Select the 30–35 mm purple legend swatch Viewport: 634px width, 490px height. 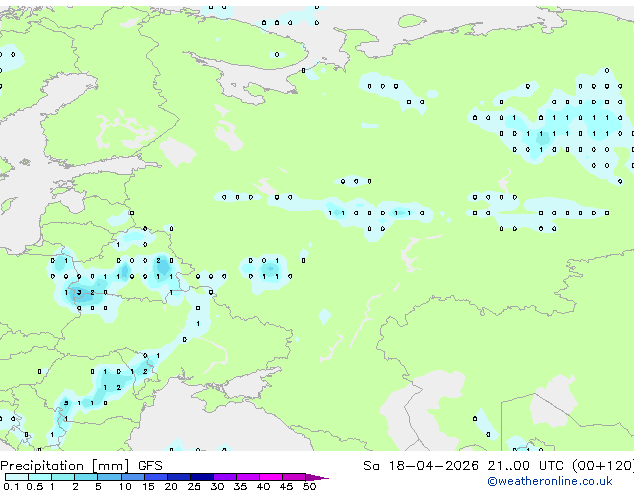point(225,477)
